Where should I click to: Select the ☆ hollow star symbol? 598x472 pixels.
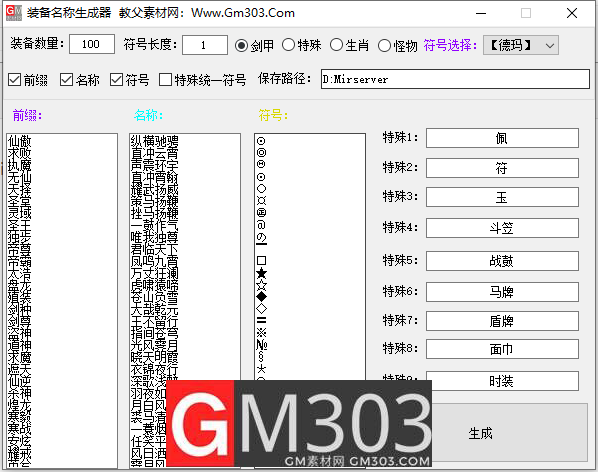point(261,285)
